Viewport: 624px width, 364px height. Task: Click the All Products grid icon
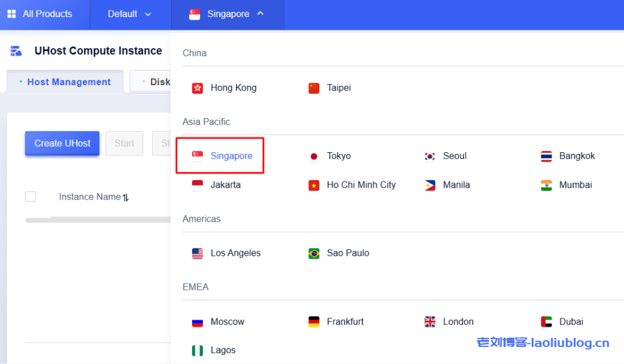pos(12,14)
